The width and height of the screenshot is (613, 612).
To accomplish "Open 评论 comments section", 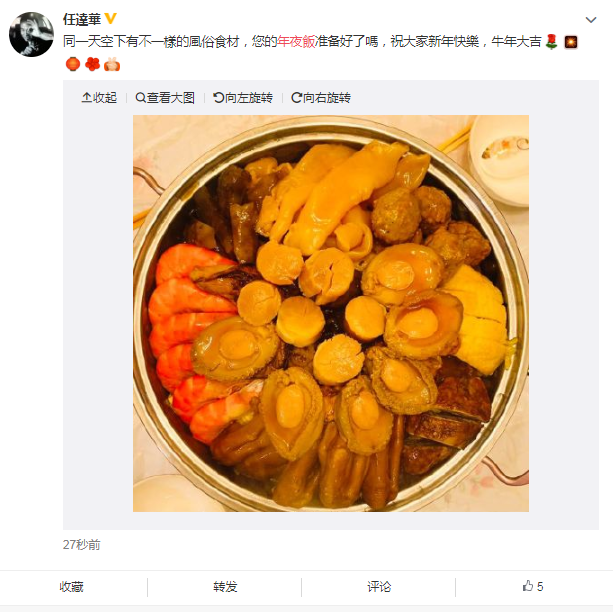I will (379, 587).
